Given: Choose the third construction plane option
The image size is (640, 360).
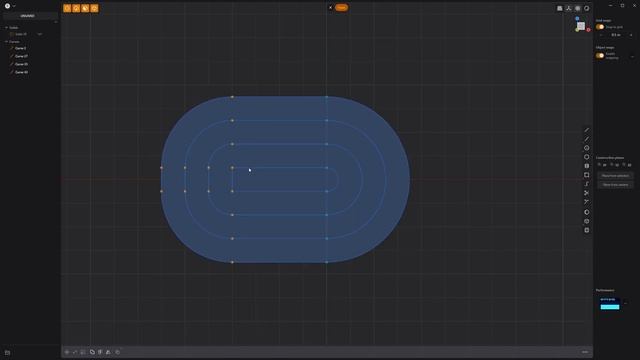Looking at the screenshot, I should click(627, 165).
